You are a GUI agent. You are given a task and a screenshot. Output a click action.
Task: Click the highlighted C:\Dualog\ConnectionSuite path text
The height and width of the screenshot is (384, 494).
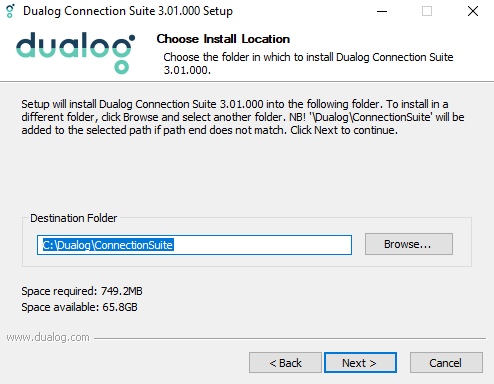click(x=108, y=245)
